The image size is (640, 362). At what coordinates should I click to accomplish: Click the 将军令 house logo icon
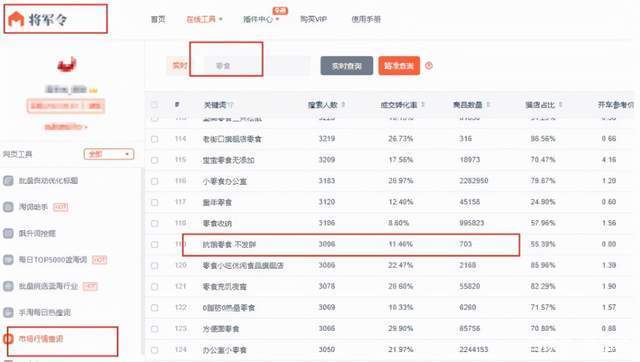point(16,19)
